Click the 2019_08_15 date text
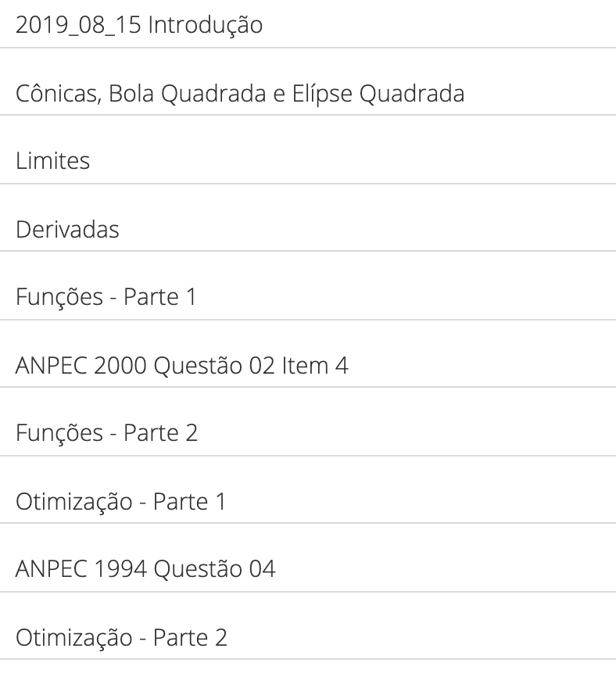The width and height of the screenshot is (616, 677). tap(79, 25)
